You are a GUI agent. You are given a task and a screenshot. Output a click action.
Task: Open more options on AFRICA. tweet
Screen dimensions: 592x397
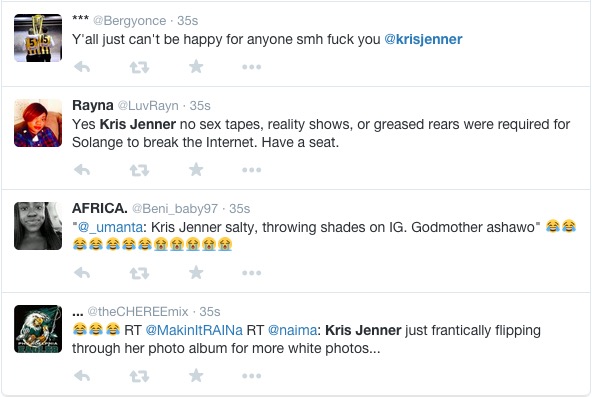coord(251,273)
